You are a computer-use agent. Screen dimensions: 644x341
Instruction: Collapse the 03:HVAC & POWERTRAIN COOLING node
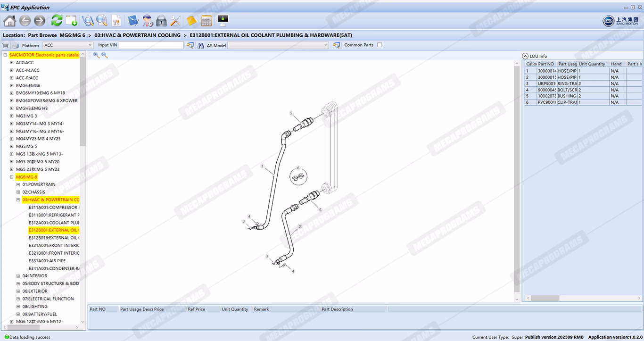click(x=18, y=200)
